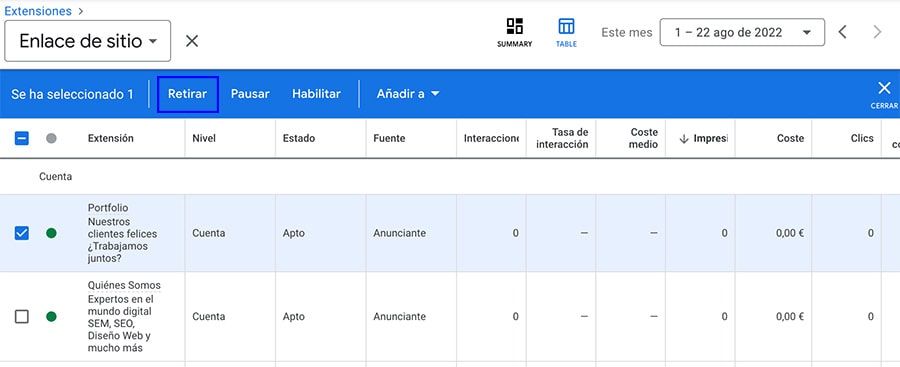This screenshot has width=900, height=367.
Task: Check the Quiénes Somos row checkbox
Action: coord(21,316)
